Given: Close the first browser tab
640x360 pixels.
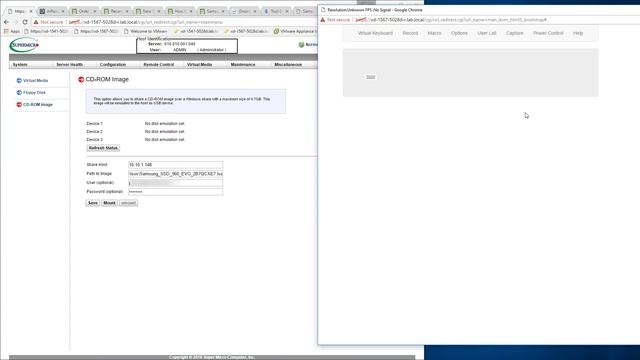Looking at the screenshot, I should 31,11.
